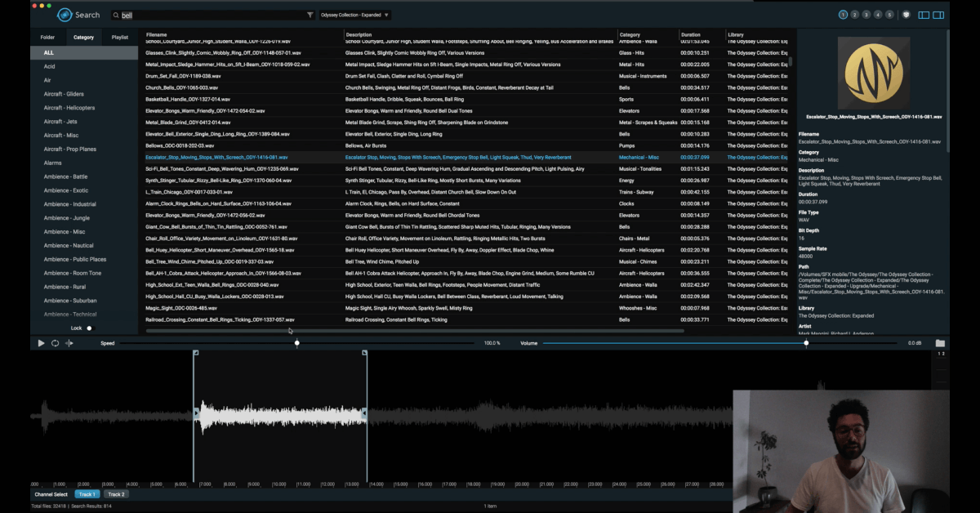Select the Ambience - Battle category

pyautogui.click(x=84, y=176)
